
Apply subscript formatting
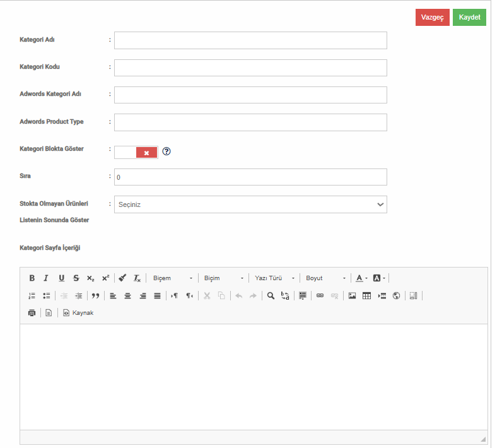tap(91, 278)
